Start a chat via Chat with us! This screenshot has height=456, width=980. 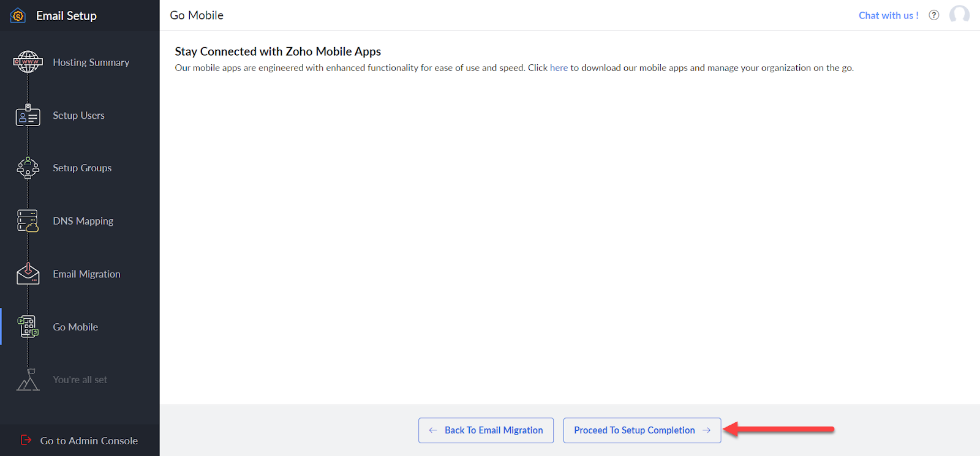pyautogui.click(x=888, y=15)
